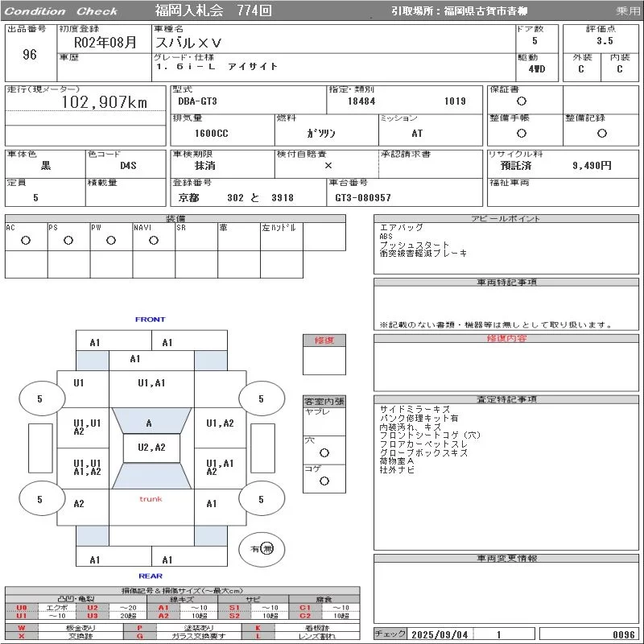
Task: Select the model code DBA-GT3
Action: [x=197, y=101]
